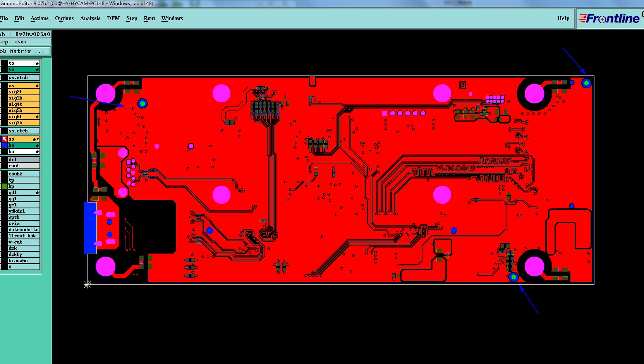Click the green color swatch beside bp layer

(5, 186)
